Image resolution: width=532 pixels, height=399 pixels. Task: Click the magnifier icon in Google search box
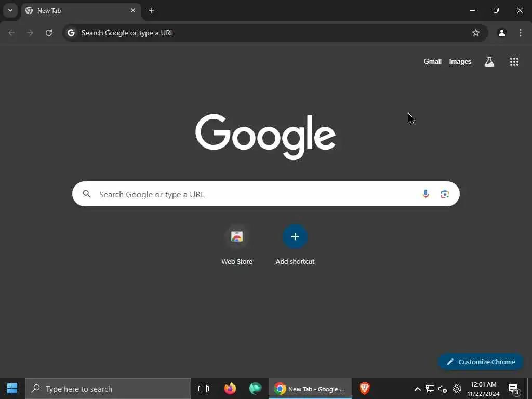point(87,194)
